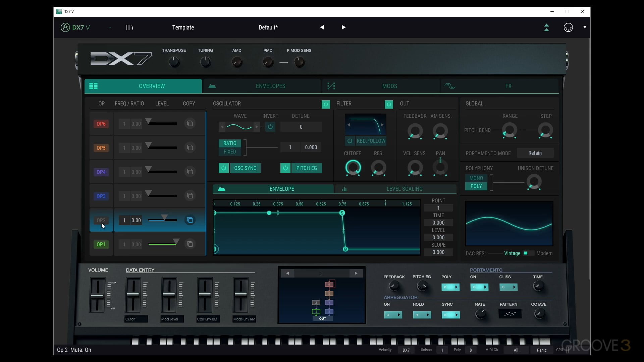
Task: Open Carr Env RM data entry assignment
Action: tap(208, 319)
